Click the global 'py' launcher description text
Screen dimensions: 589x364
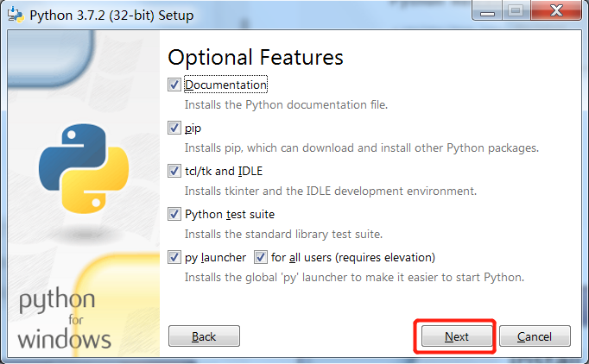point(354,278)
